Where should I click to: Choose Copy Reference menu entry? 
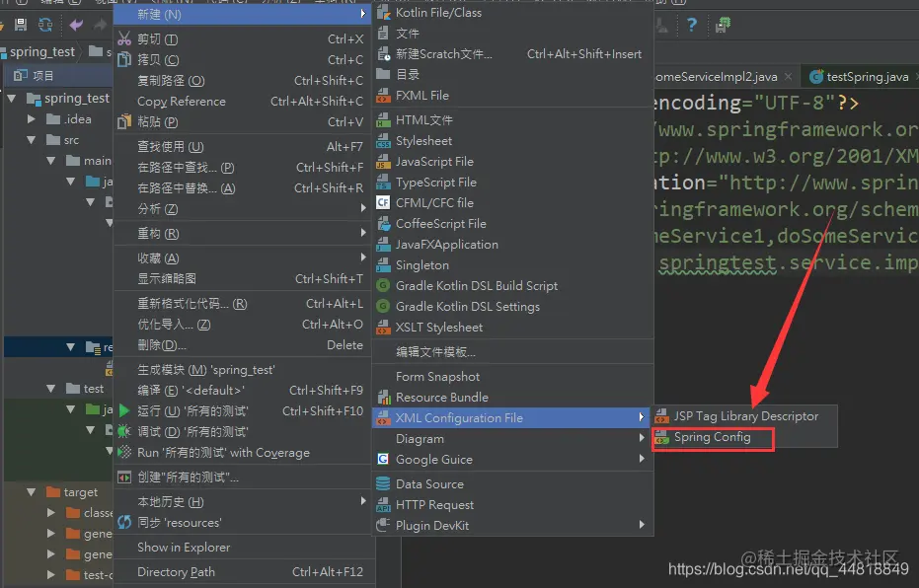click(242, 102)
